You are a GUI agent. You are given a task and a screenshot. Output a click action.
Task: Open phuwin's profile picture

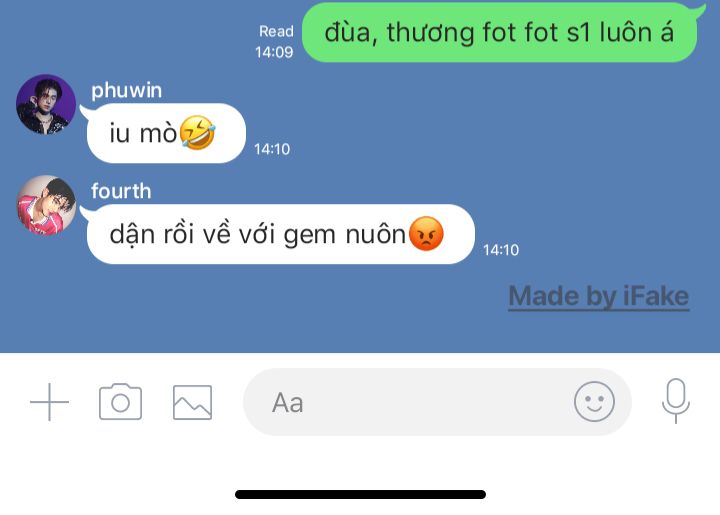point(46,104)
